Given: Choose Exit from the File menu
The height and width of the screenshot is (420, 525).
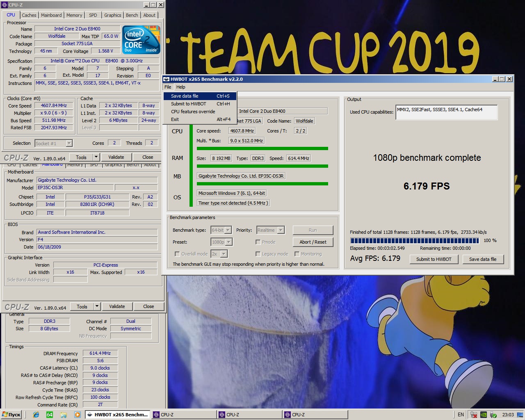Looking at the screenshot, I should (200, 119).
